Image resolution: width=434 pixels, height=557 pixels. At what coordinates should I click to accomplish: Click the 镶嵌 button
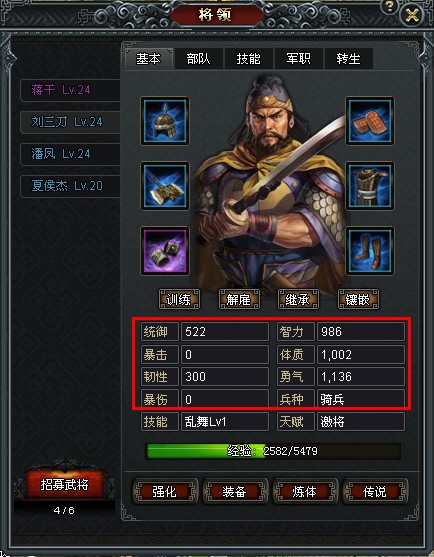click(x=358, y=299)
